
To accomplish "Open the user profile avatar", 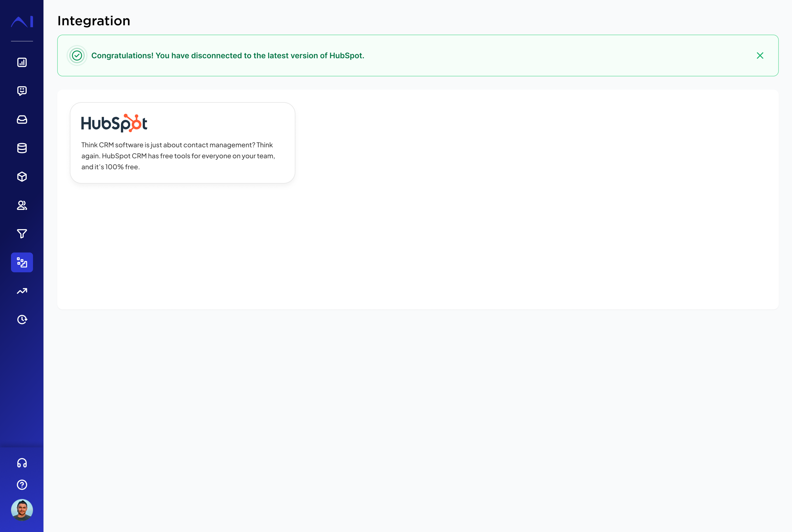I will click(22, 510).
